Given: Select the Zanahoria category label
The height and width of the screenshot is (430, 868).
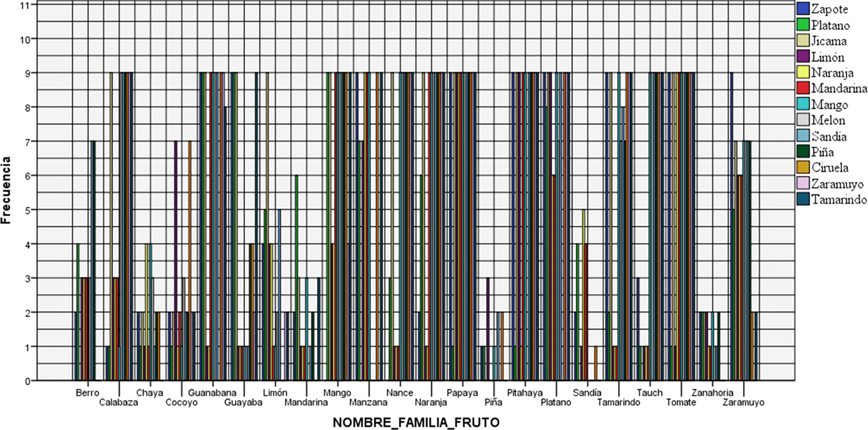Looking at the screenshot, I should point(712,393).
